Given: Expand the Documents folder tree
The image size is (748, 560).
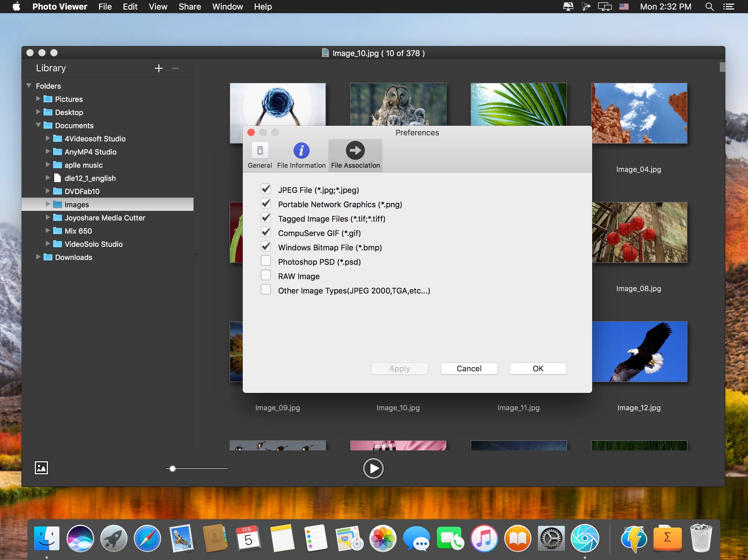Looking at the screenshot, I should pos(32,125).
